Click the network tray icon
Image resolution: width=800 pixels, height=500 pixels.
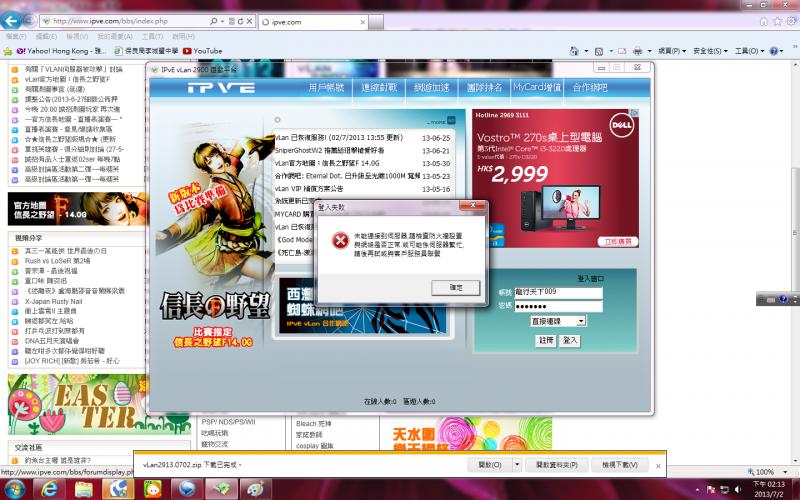point(724,489)
